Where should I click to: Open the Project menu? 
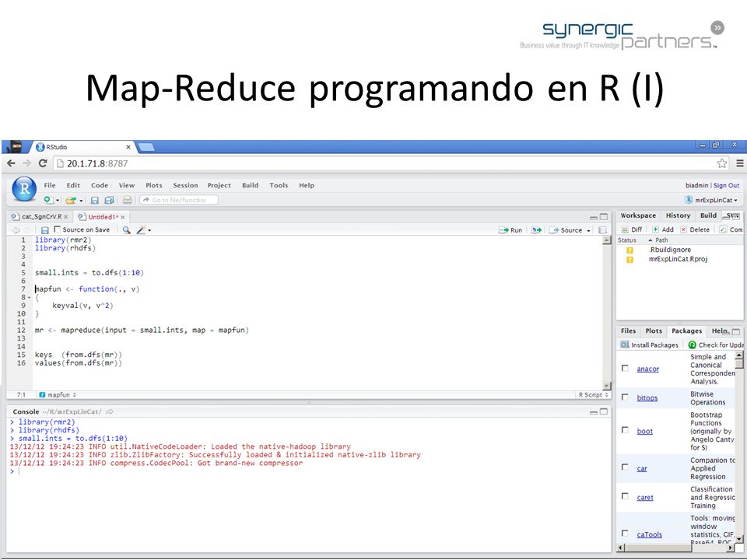219,185
